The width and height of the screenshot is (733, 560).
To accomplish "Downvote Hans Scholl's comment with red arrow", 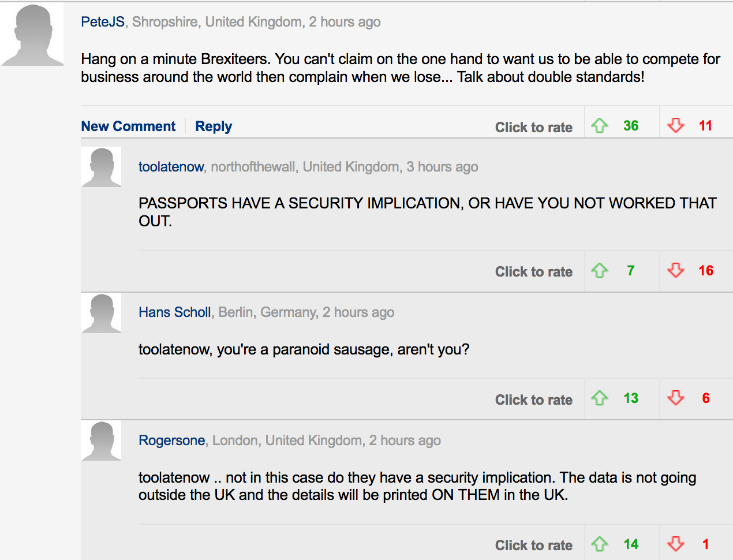I will pos(675,398).
